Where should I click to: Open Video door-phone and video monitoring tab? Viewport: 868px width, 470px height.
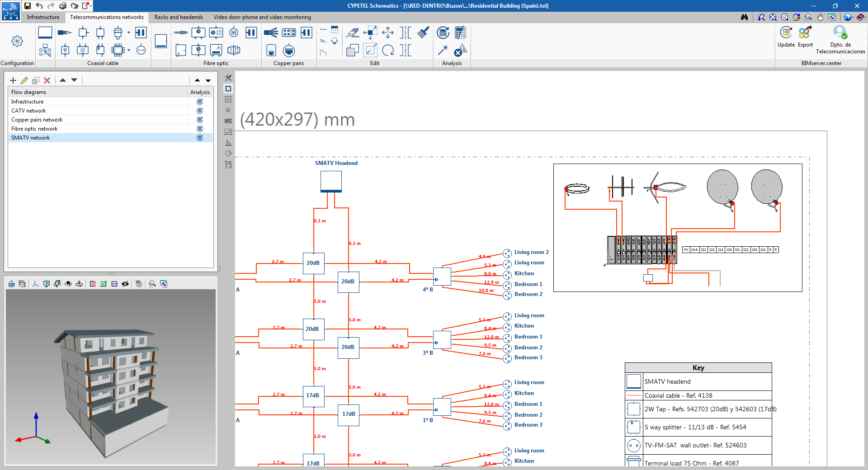(262, 17)
